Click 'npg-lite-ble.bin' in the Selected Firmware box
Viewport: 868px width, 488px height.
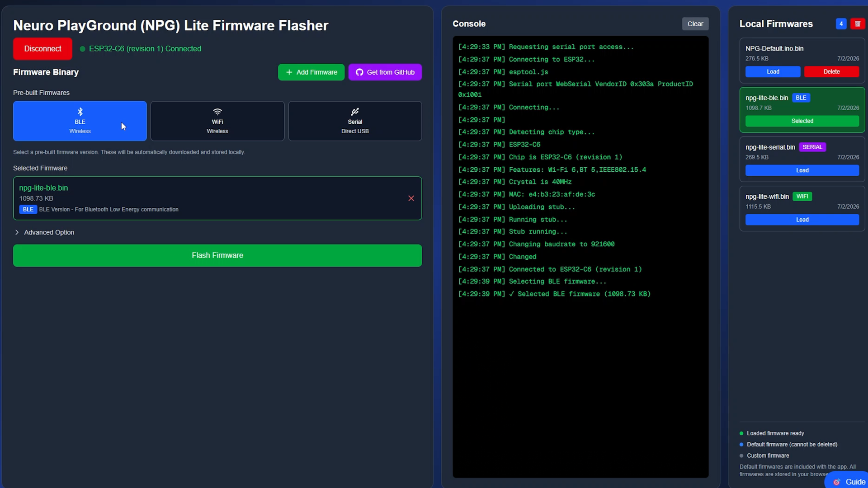point(43,188)
